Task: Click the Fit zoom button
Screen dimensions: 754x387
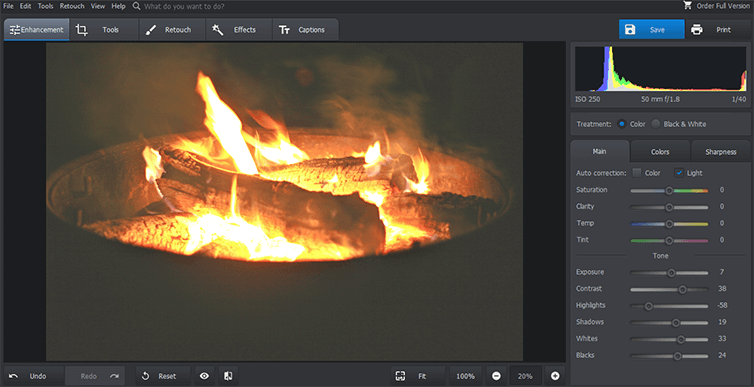Action: click(418, 376)
